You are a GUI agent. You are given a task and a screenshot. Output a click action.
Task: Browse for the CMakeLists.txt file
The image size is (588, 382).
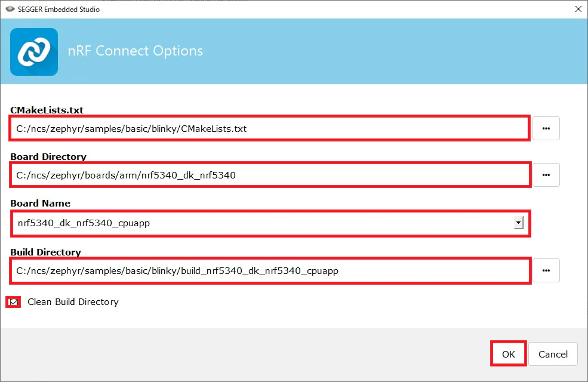pos(546,128)
